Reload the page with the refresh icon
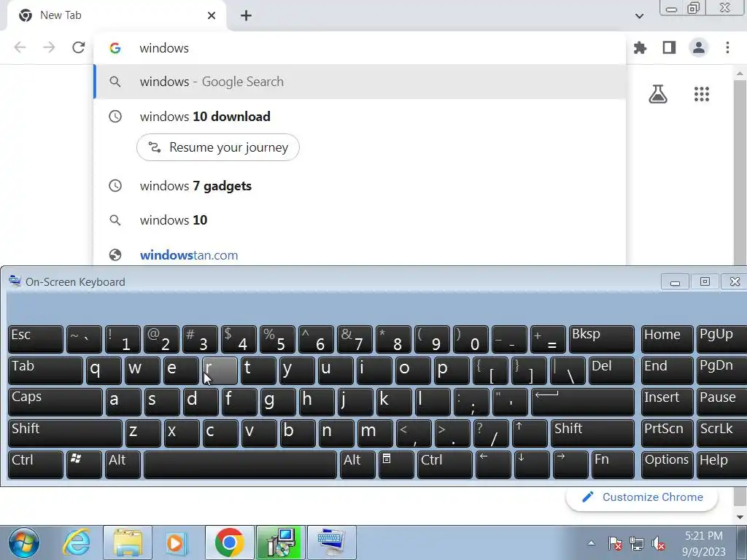The height and width of the screenshot is (560, 747). tap(79, 47)
